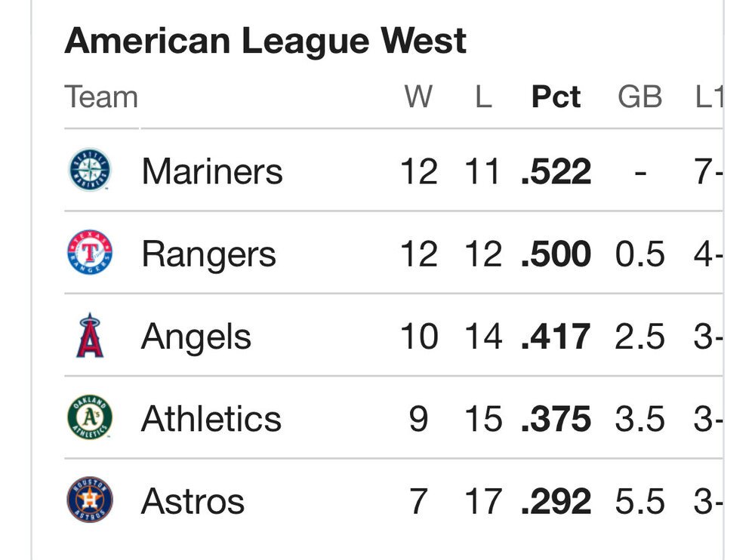Screen dimensions: 755x560
Task: Sort standings by GB column header
Action: point(639,97)
